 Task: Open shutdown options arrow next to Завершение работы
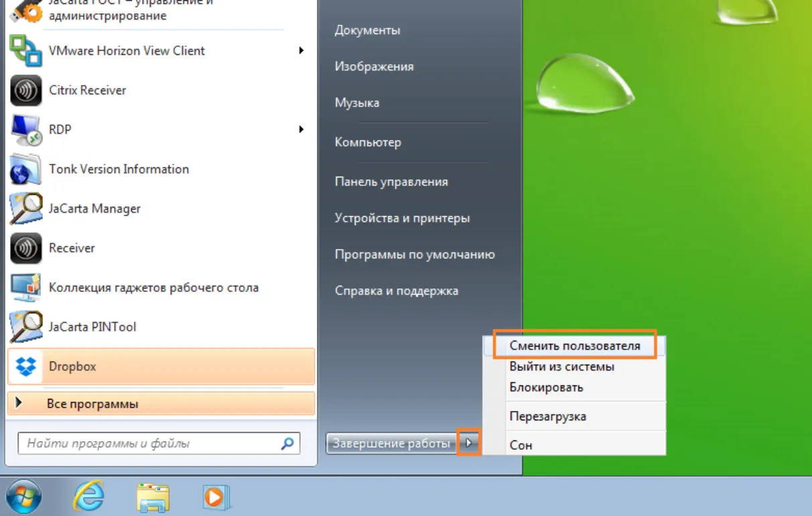pyautogui.click(x=469, y=443)
